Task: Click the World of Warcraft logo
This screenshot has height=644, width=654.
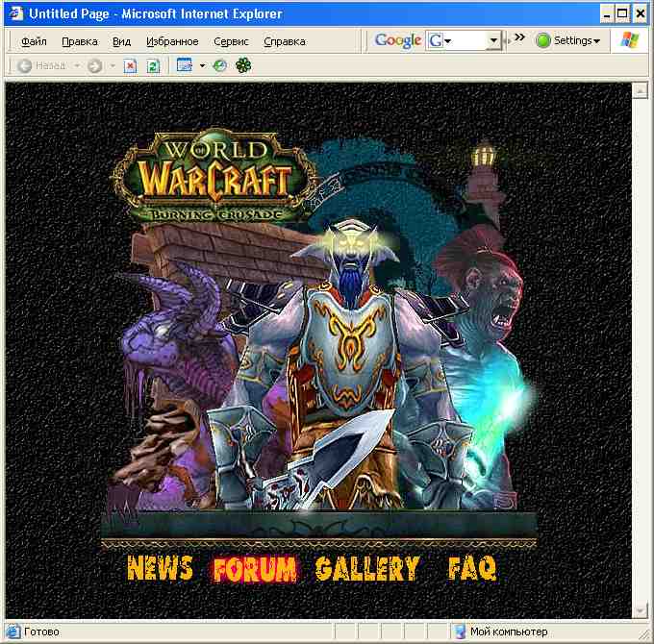Action: coord(214,177)
